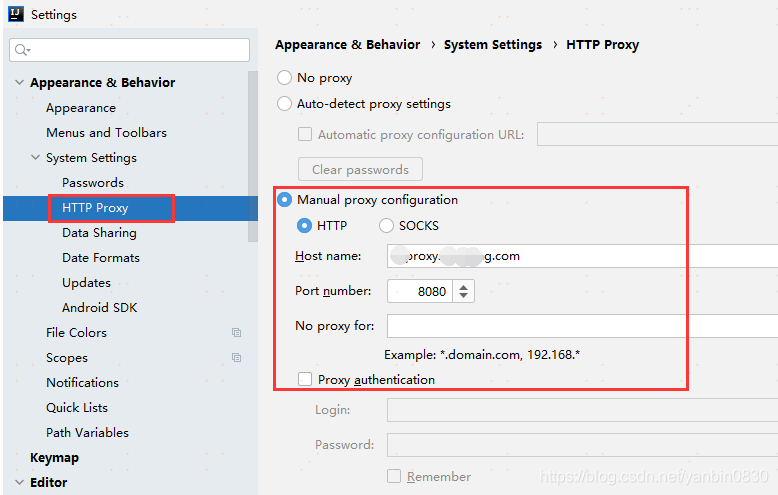
Task: Click the No proxy for field
Action: (x=580, y=326)
